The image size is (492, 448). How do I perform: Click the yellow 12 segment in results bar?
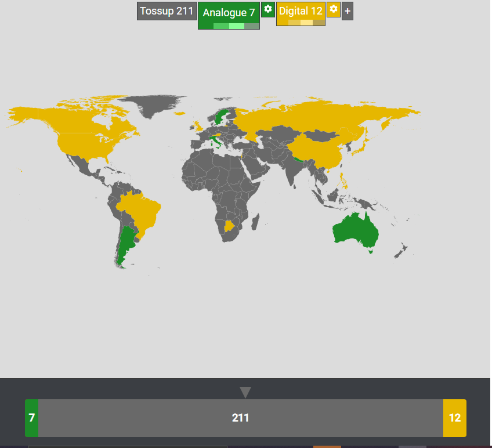tap(455, 418)
